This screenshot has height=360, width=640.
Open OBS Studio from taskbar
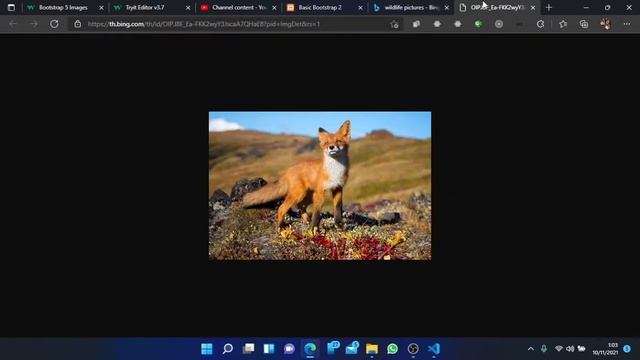(413, 349)
